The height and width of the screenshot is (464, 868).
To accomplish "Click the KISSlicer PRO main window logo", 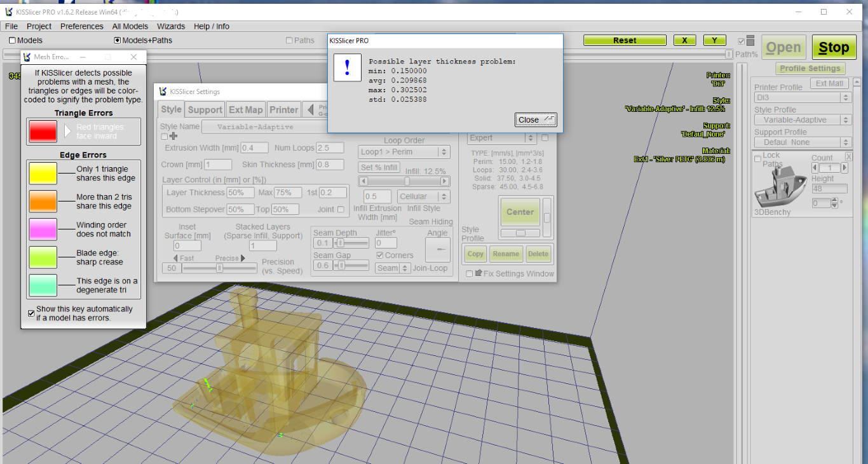I will point(8,12).
